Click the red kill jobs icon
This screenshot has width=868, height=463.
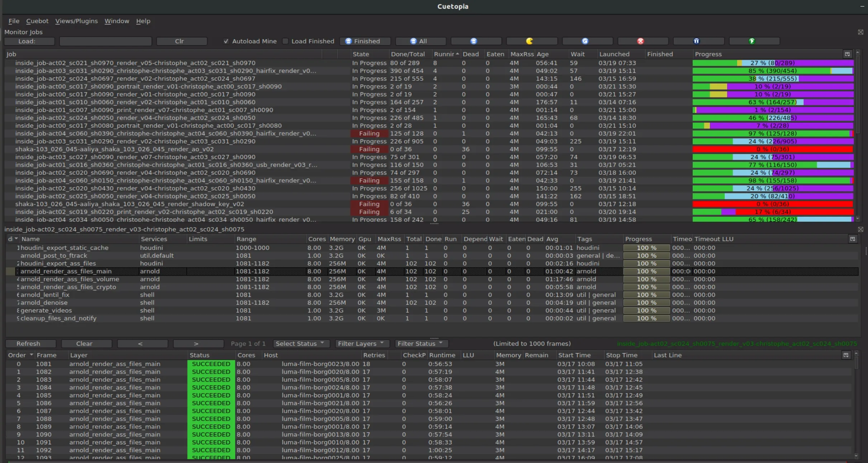[x=641, y=41]
